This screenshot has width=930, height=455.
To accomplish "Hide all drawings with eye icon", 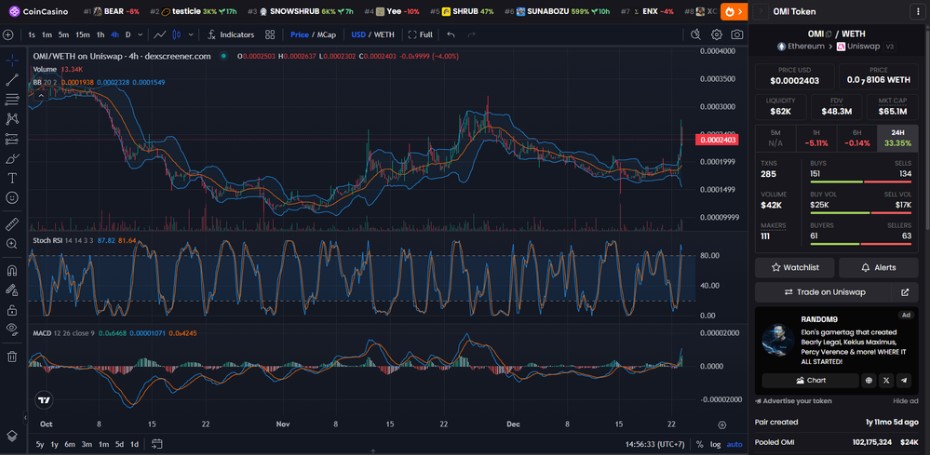I will [x=12, y=329].
